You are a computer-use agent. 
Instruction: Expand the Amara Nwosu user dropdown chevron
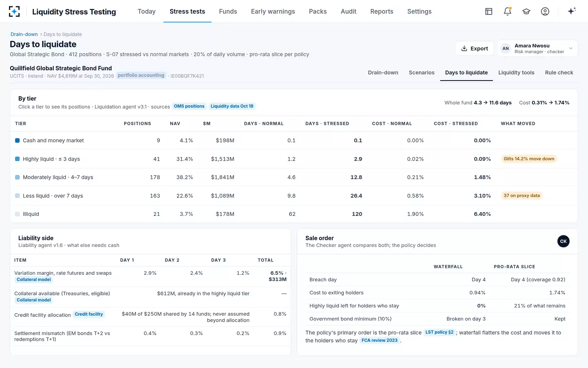coord(571,48)
